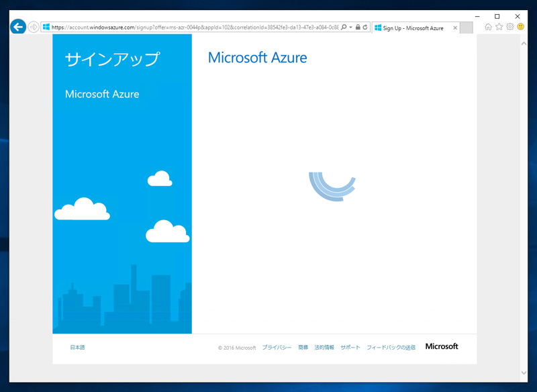Open the プライバシー footer link
The width and height of the screenshot is (537, 392).
coord(277,347)
